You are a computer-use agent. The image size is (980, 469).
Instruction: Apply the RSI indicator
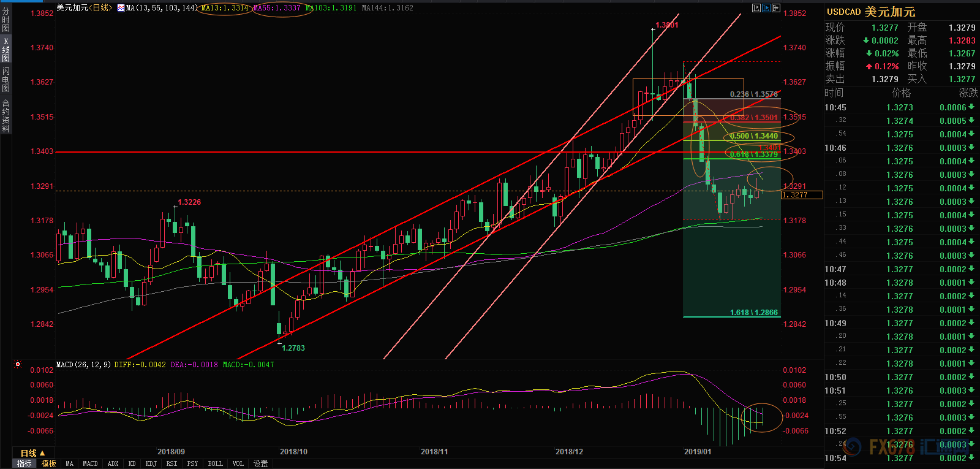pos(171,463)
